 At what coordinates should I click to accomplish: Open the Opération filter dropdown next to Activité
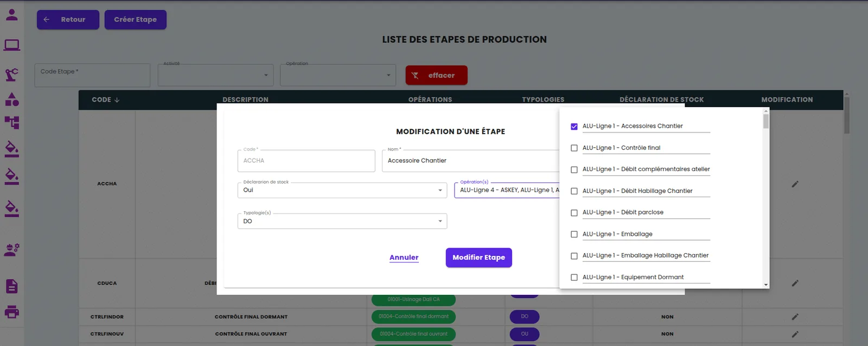click(x=338, y=75)
